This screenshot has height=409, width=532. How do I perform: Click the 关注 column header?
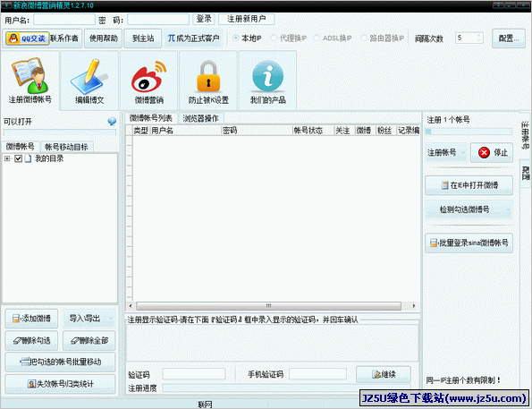pyautogui.click(x=344, y=131)
